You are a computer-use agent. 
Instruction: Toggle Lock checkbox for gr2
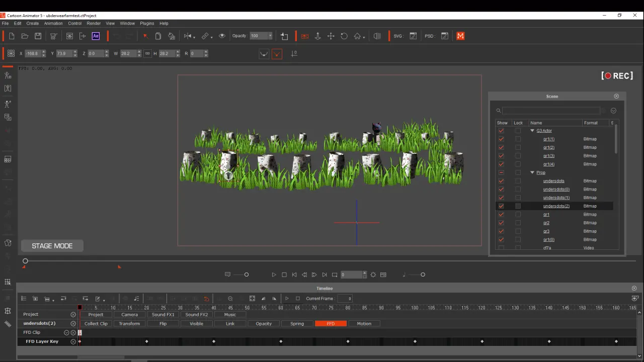click(518, 223)
